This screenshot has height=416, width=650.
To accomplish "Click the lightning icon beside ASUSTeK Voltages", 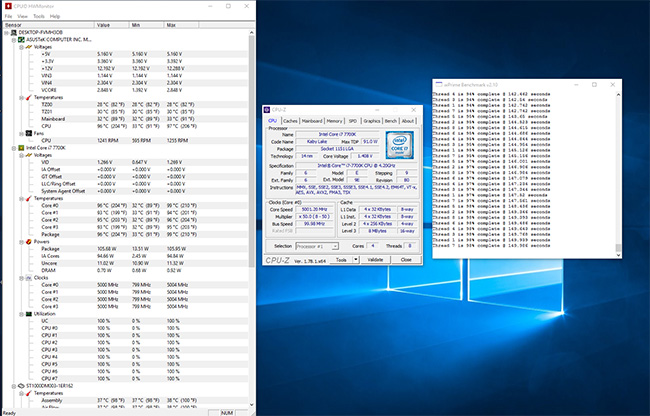I will 29,47.
